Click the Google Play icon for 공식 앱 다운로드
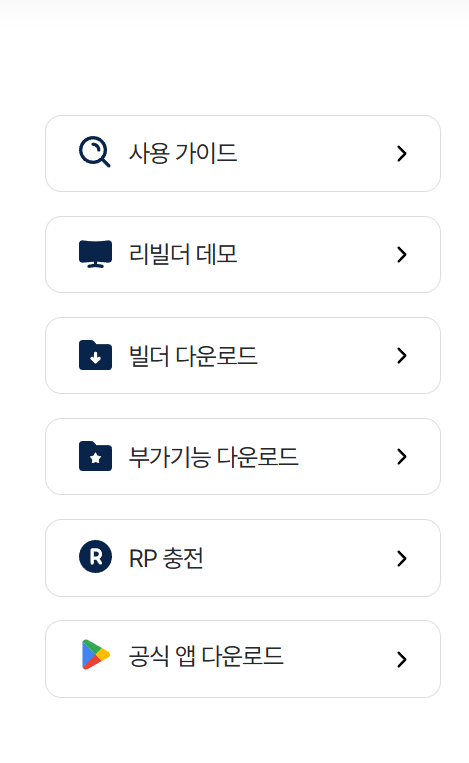469x763 pixels. (x=96, y=654)
